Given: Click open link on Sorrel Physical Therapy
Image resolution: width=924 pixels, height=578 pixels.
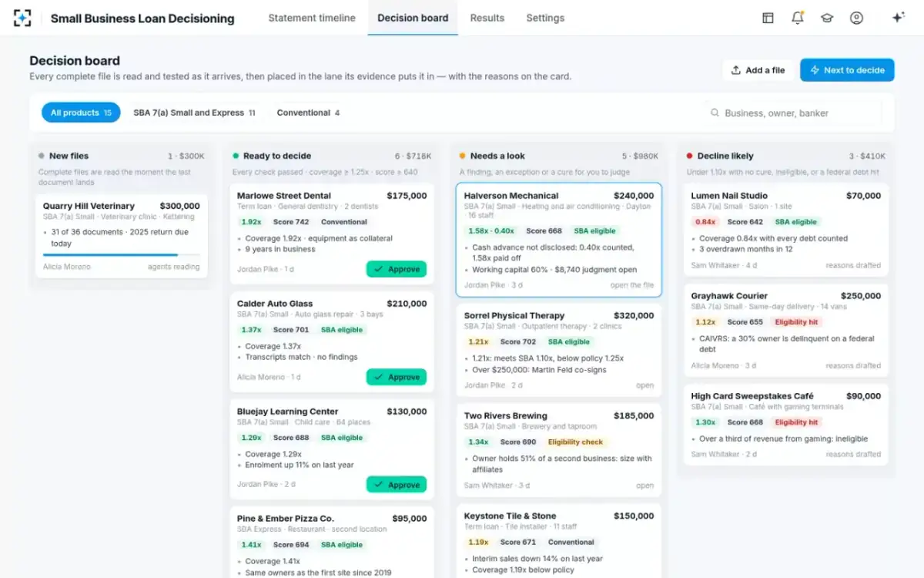Looking at the screenshot, I should coord(645,385).
